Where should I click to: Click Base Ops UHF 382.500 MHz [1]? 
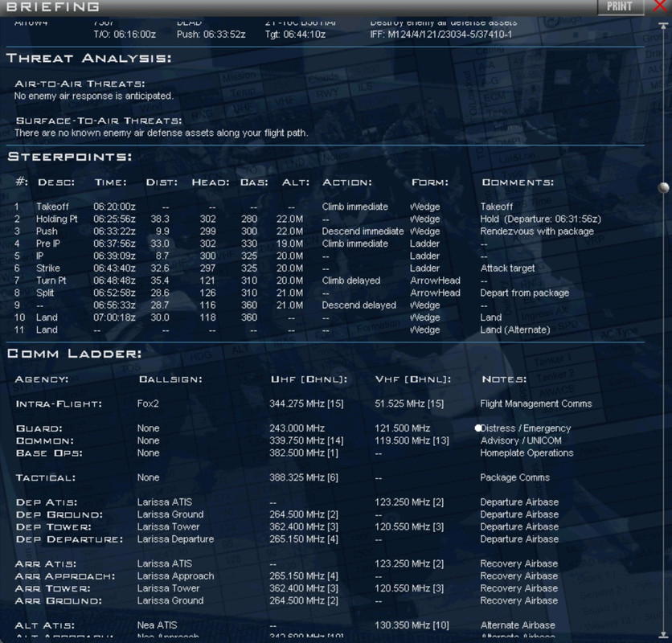click(x=304, y=453)
